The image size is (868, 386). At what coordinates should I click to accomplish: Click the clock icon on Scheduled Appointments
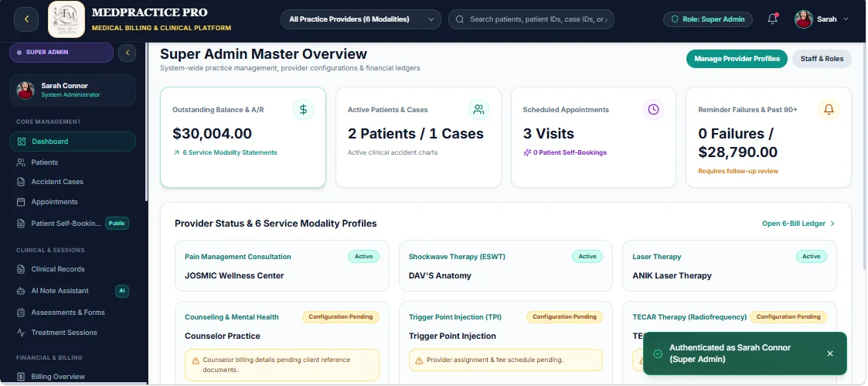coord(653,110)
